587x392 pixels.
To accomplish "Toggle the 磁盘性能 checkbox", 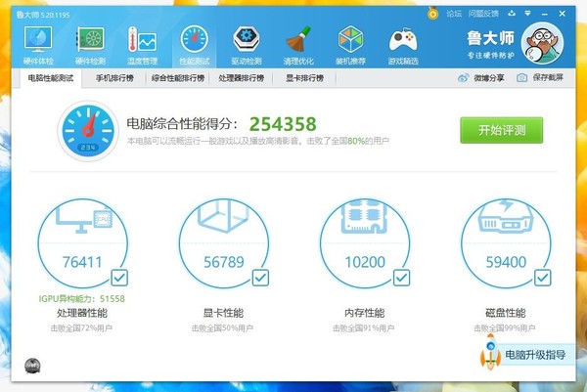I will click(542, 278).
